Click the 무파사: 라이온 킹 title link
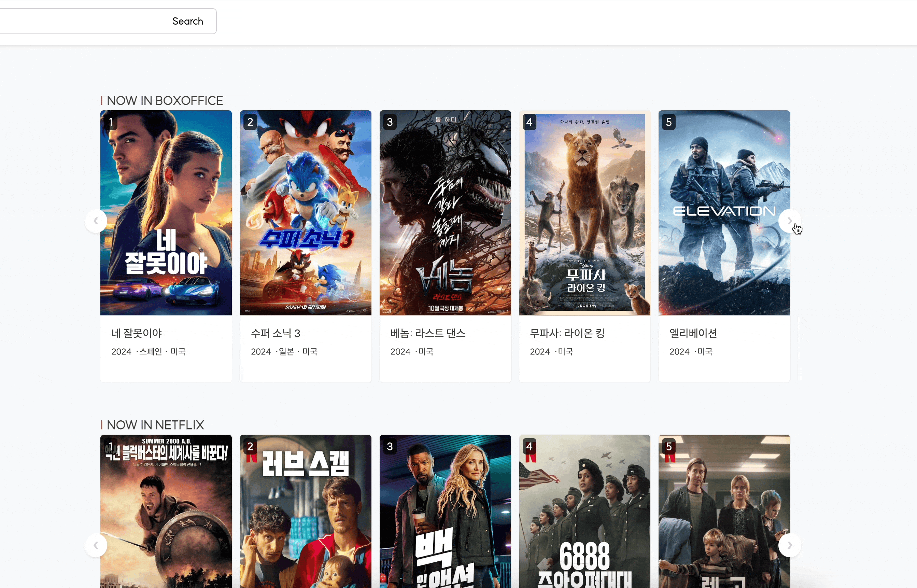The height and width of the screenshot is (588, 917). [567, 333]
